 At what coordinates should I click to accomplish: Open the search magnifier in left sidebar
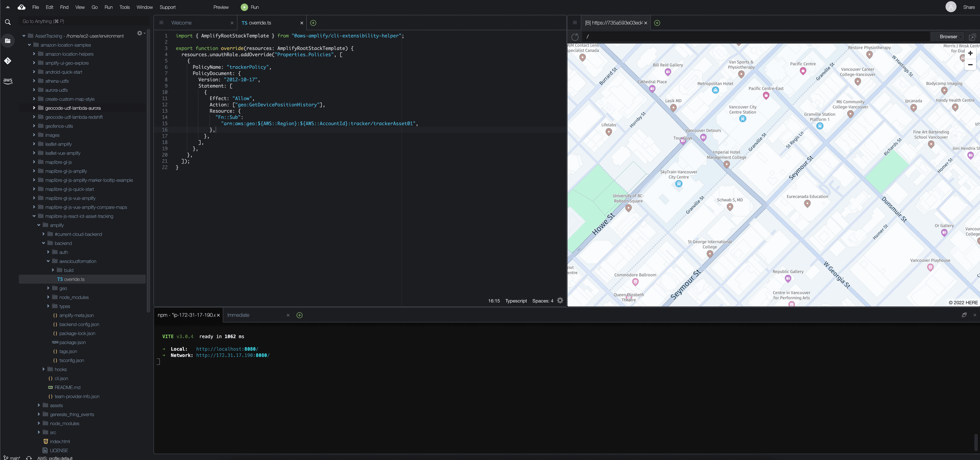coord(8,22)
